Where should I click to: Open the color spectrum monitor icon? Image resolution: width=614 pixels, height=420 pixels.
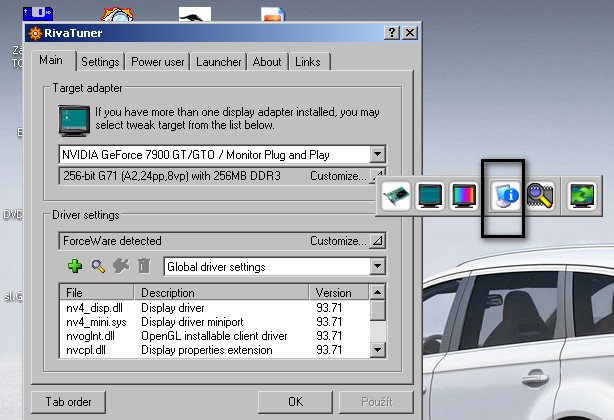[x=464, y=195]
